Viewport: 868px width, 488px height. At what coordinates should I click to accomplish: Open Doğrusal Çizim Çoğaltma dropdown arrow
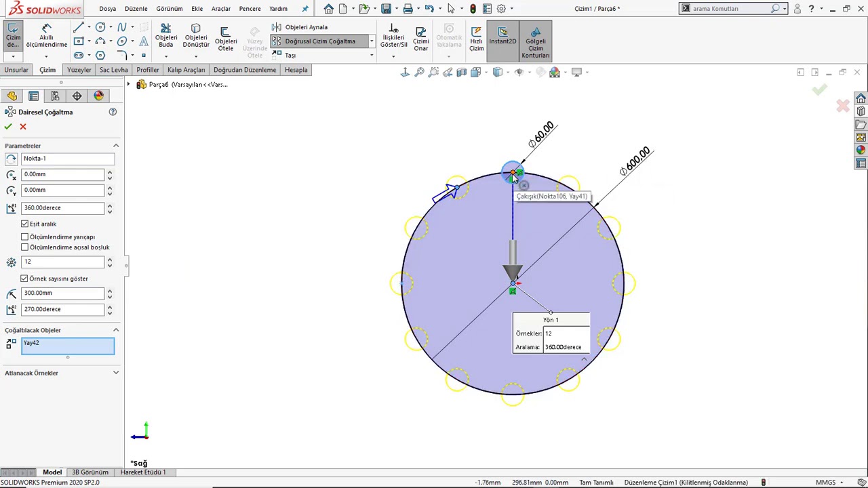pyautogui.click(x=372, y=41)
